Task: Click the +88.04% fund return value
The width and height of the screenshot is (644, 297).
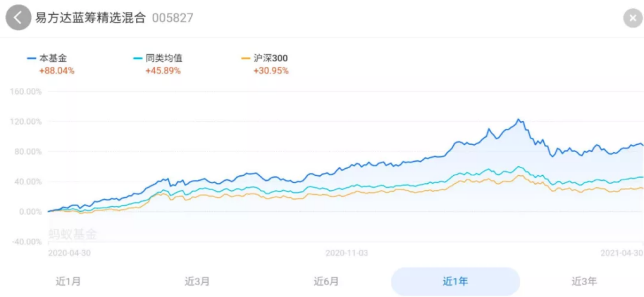Action: point(56,71)
